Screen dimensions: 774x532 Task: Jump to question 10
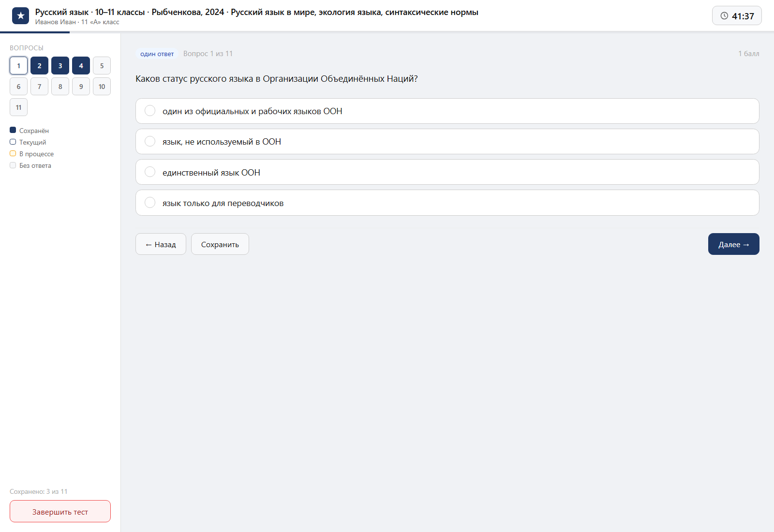pyautogui.click(x=102, y=87)
